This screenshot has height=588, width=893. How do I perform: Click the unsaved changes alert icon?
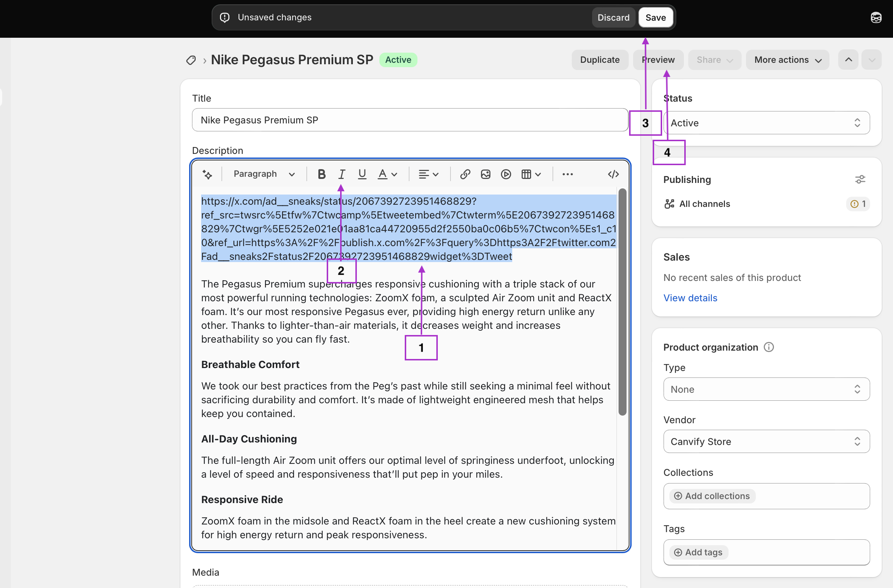[x=224, y=17]
